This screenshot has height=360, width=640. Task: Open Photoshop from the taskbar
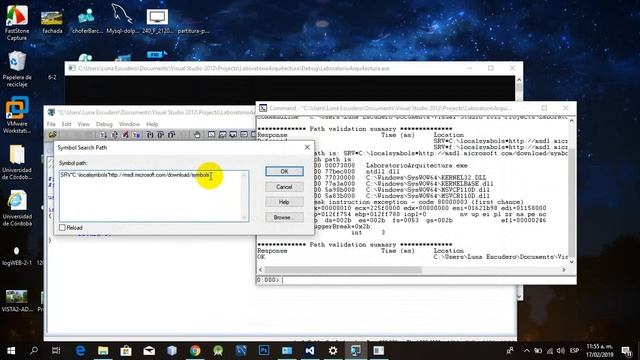coord(264,351)
